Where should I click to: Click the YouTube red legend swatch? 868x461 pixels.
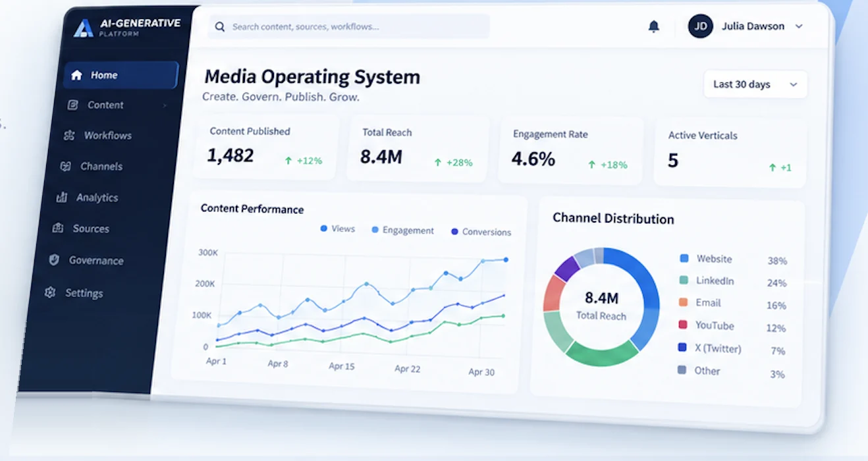point(682,325)
